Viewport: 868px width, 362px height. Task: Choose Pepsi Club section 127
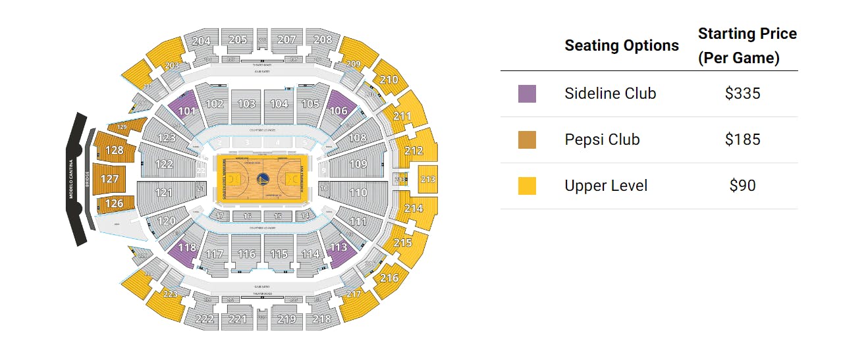pos(109,179)
